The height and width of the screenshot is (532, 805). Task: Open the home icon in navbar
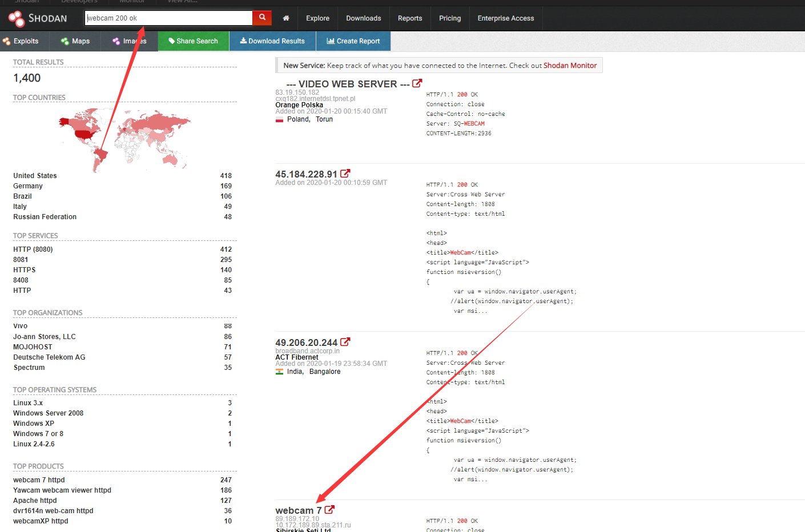pos(286,18)
